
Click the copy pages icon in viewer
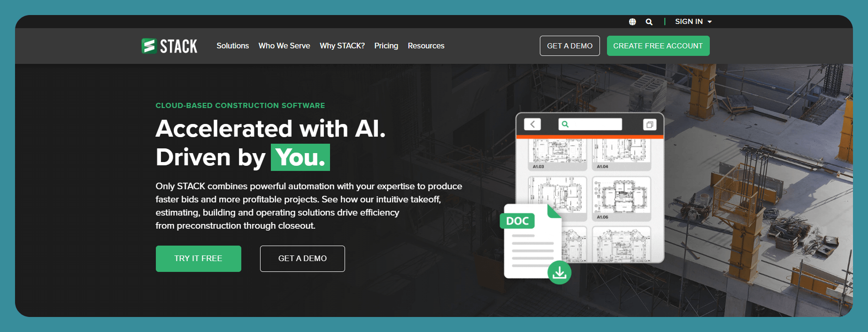tap(650, 124)
